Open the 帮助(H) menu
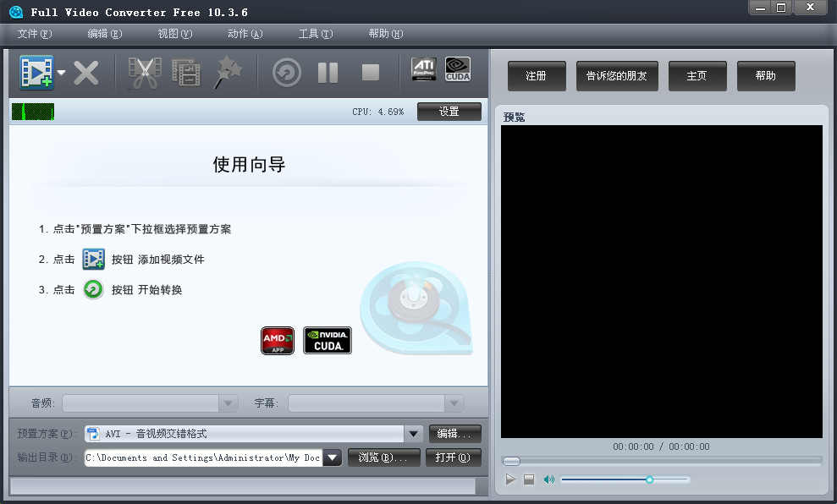837x504 pixels. 385,34
